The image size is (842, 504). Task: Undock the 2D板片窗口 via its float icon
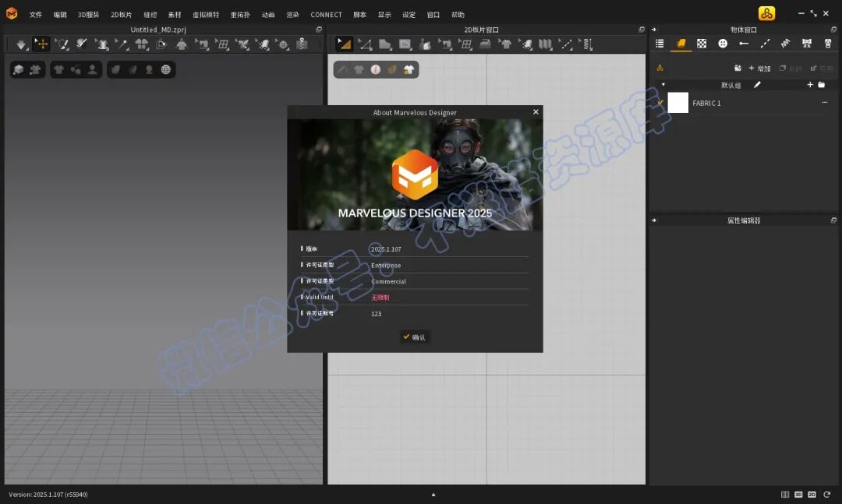[641, 30]
